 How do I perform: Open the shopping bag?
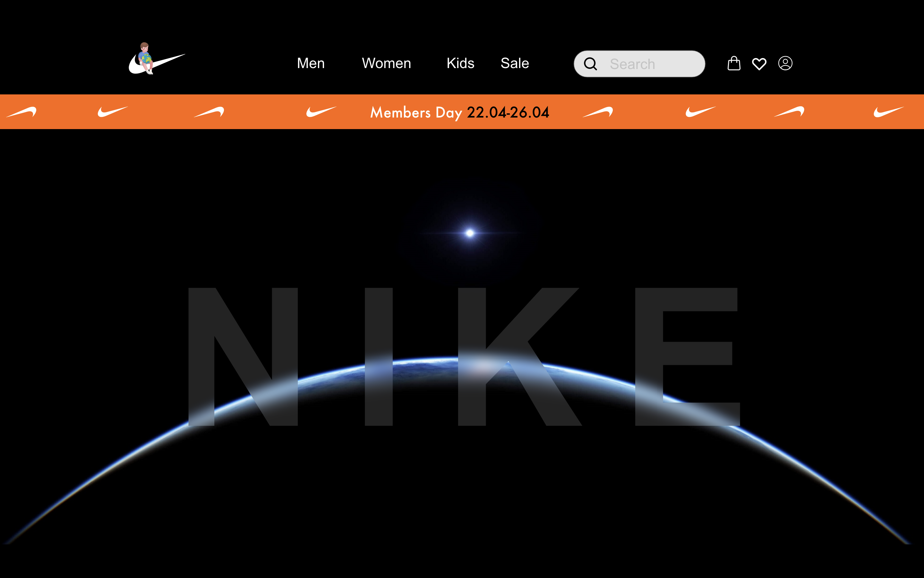tap(734, 63)
